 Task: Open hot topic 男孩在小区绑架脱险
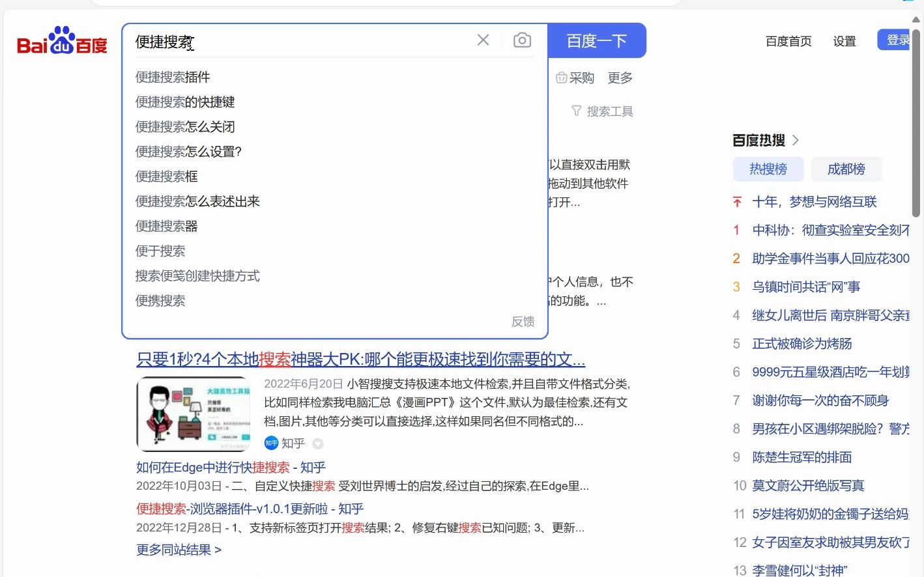coord(831,429)
